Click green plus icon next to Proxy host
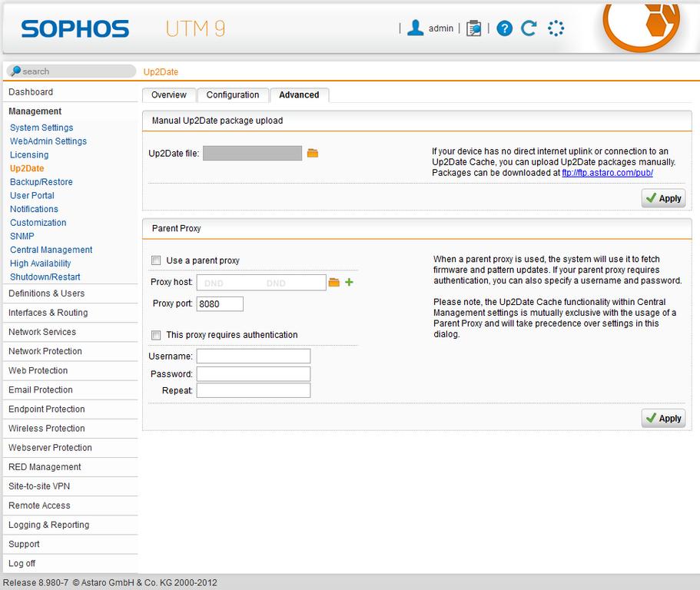Viewport: 700px width, 590px height. point(349,283)
